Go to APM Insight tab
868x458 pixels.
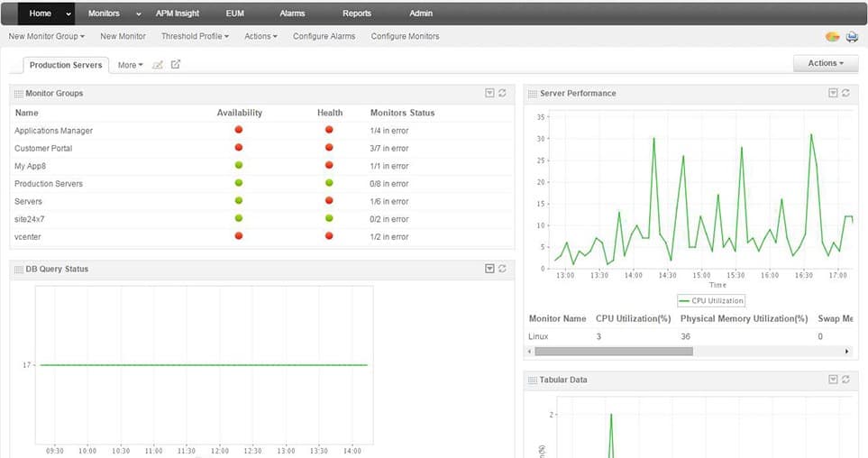click(178, 14)
